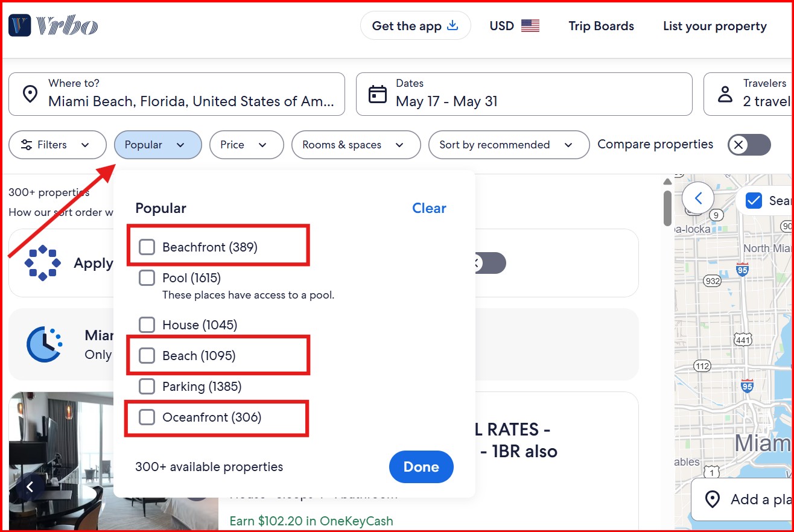Toggle the Compare properties switch
The height and width of the screenshot is (532, 794).
pos(749,145)
